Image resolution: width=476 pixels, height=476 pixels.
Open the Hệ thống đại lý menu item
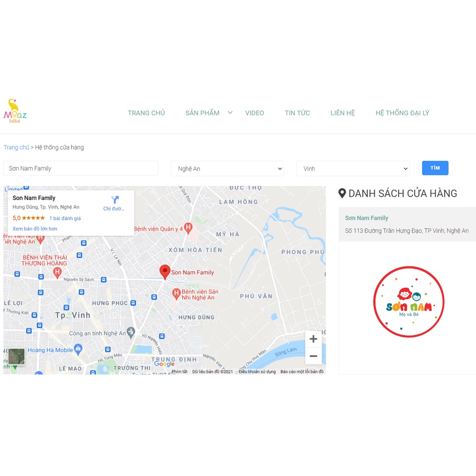click(402, 113)
